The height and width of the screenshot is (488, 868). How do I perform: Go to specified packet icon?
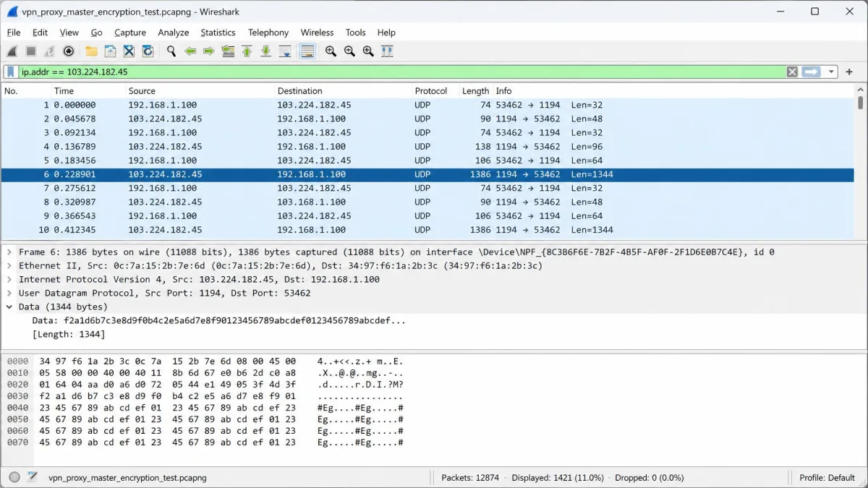point(228,51)
